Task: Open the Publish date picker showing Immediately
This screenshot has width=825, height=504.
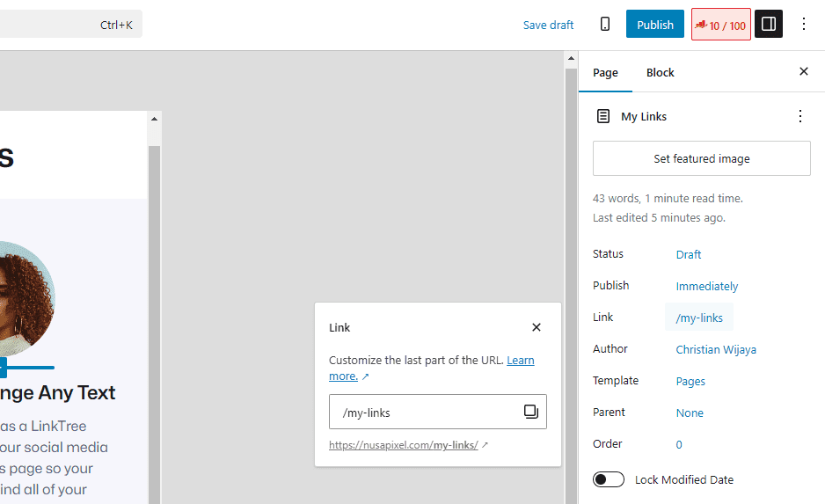Action: [x=706, y=286]
